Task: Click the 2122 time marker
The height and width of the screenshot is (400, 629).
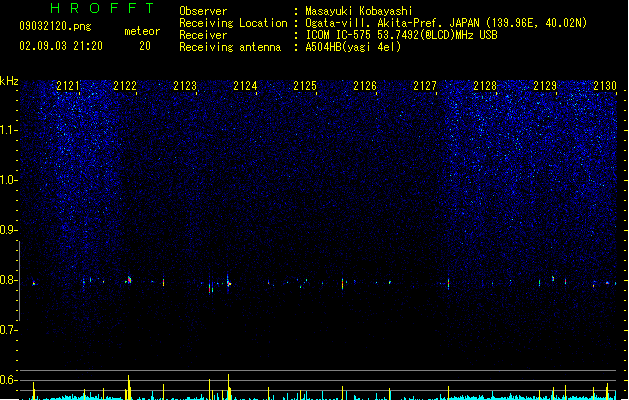Action: tap(125, 86)
